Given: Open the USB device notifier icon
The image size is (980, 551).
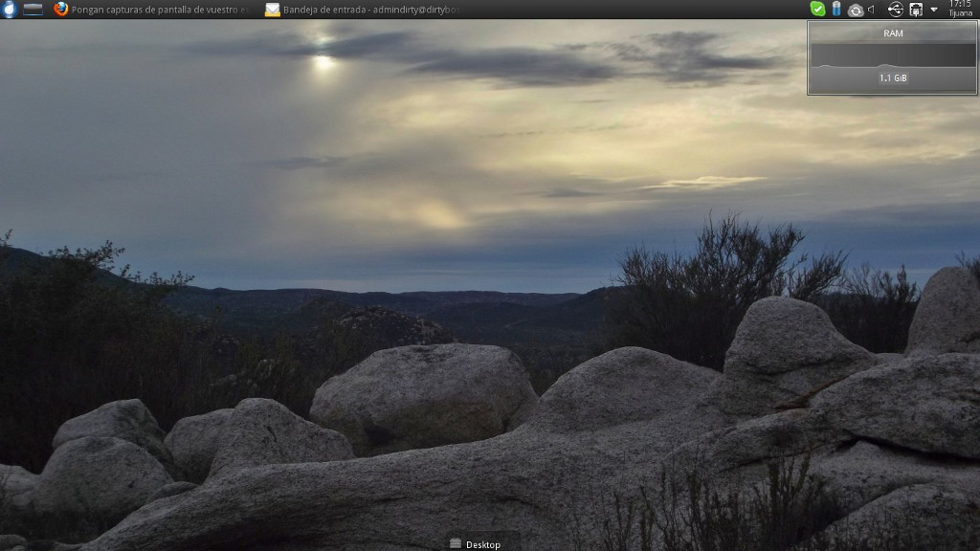Looking at the screenshot, I should tap(896, 10).
